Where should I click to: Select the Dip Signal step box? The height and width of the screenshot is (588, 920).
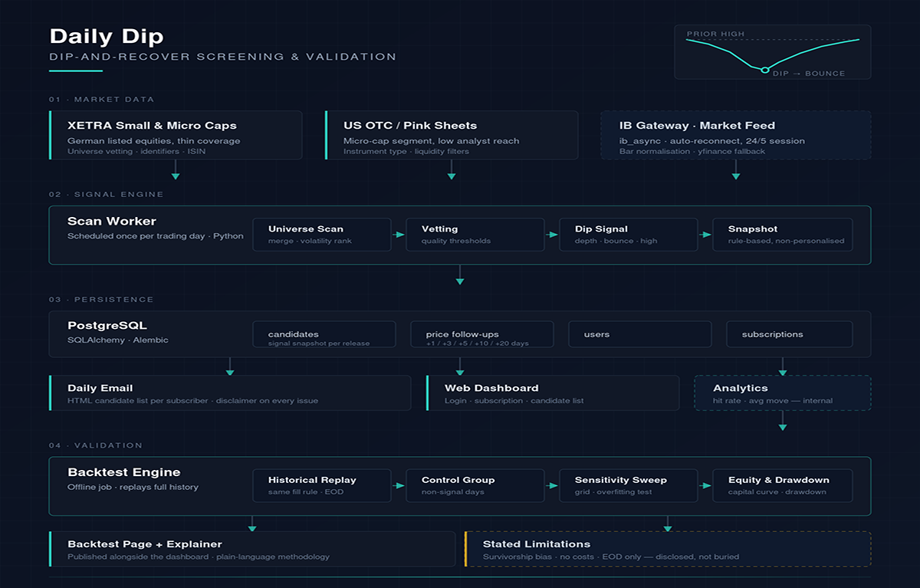(629, 234)
